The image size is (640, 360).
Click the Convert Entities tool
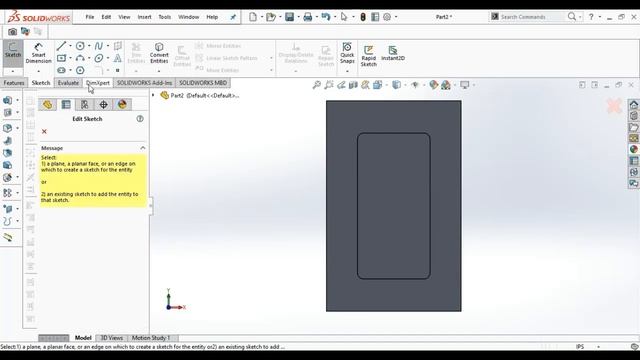(x=159, y=53)
